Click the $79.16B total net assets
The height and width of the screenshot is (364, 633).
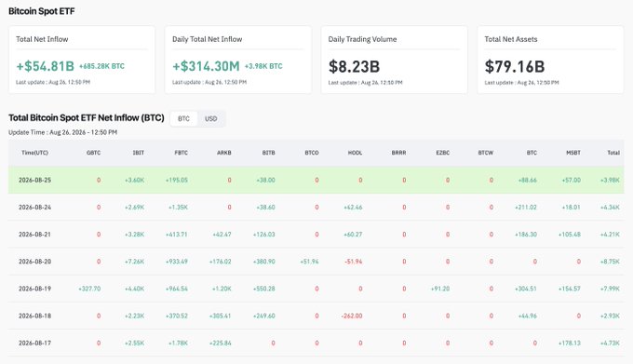(515, 67)
